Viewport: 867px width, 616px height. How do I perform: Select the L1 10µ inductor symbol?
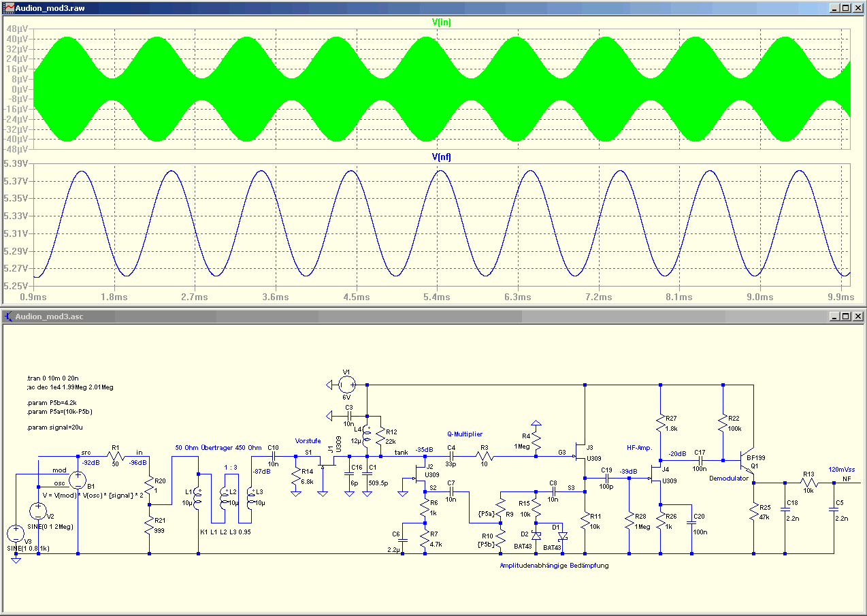click(x=198, y=499)
